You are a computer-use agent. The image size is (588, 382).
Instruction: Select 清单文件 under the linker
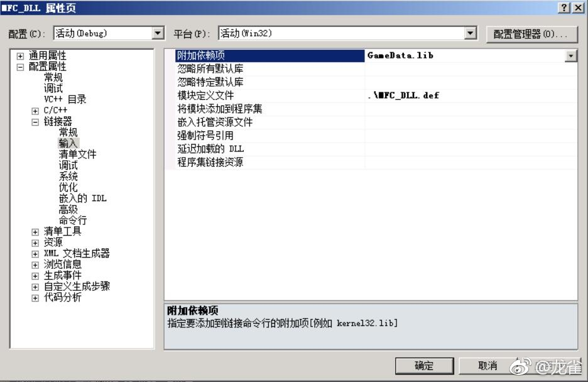(78, 154)
